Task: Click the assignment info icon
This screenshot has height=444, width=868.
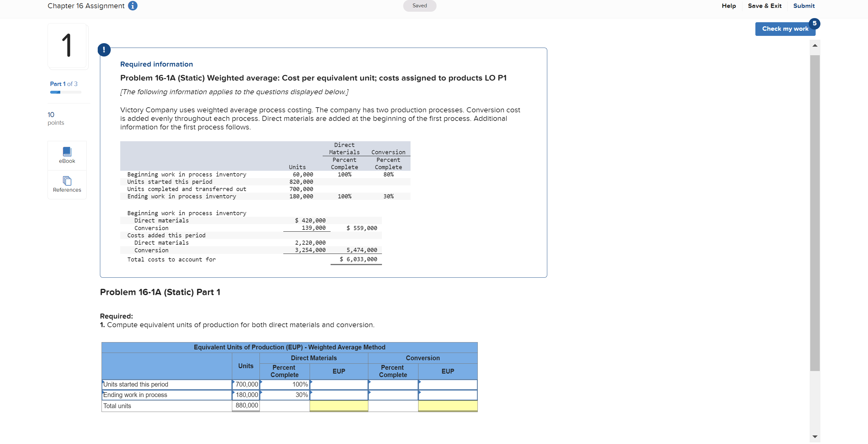Action: [x=132, y=6]
